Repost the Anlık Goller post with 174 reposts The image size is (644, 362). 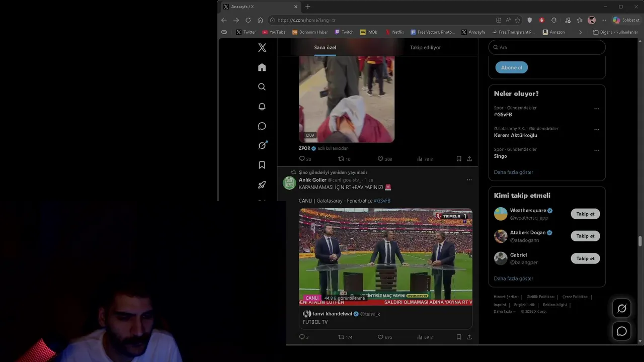click(x=341, y=337)
